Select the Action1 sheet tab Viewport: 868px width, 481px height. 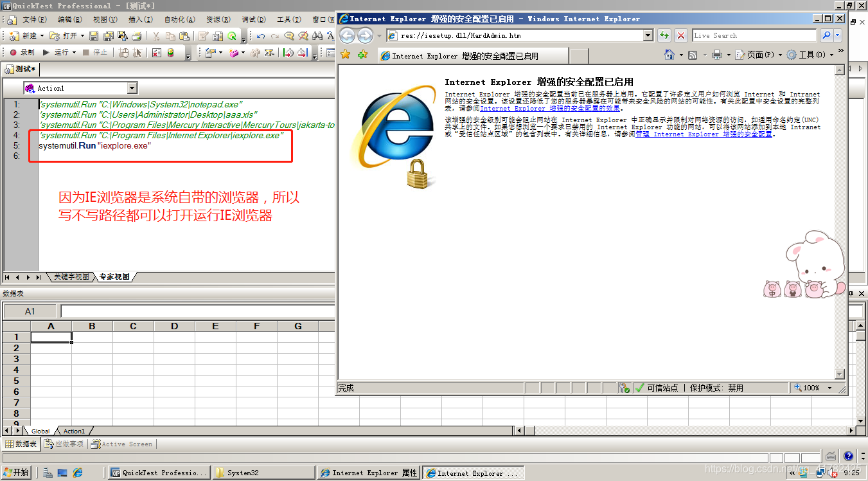pyautogui.click(x=74, y=431)
